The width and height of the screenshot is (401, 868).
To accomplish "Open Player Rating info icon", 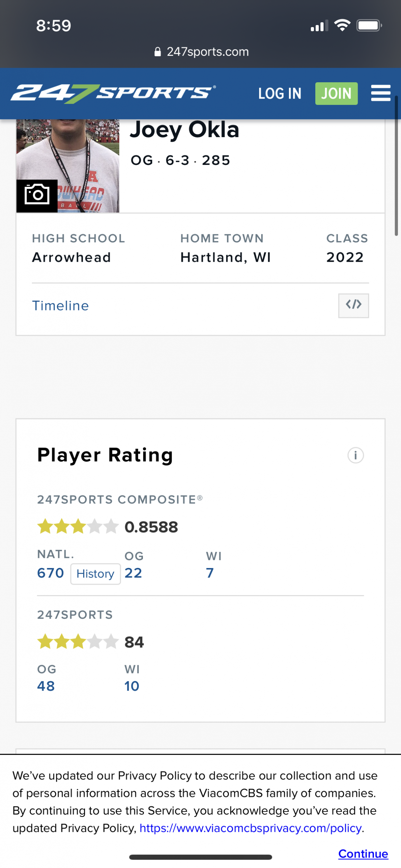I will [x=356, y=455].
